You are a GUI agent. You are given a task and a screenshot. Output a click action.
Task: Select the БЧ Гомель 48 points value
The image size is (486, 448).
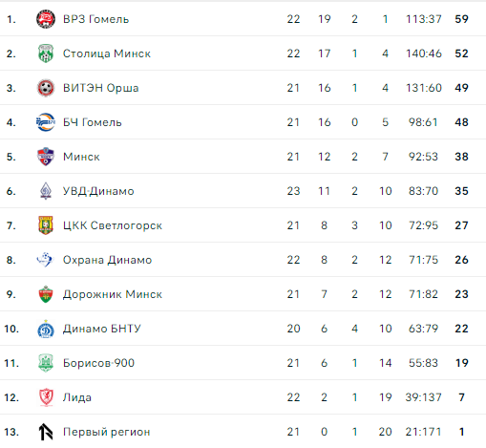[461, 122]
